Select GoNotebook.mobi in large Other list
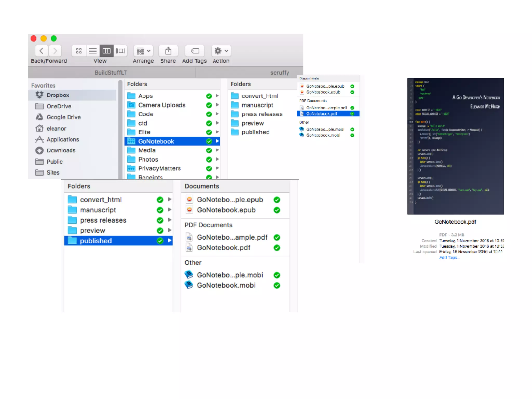 tap(226, 285)
